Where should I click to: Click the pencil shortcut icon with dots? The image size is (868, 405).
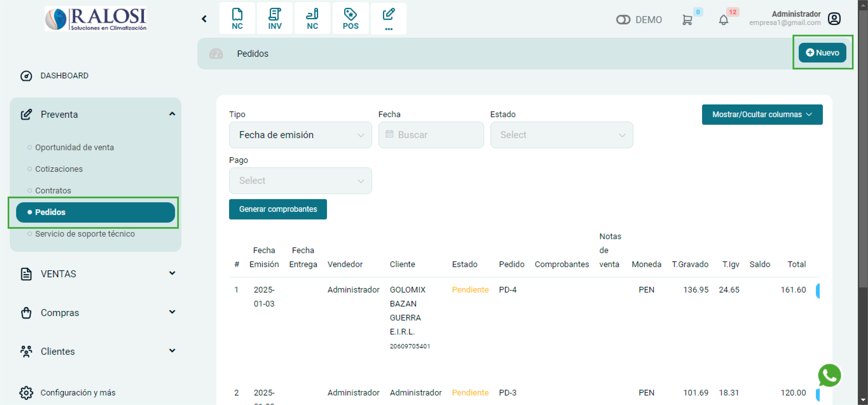point(388,18)
